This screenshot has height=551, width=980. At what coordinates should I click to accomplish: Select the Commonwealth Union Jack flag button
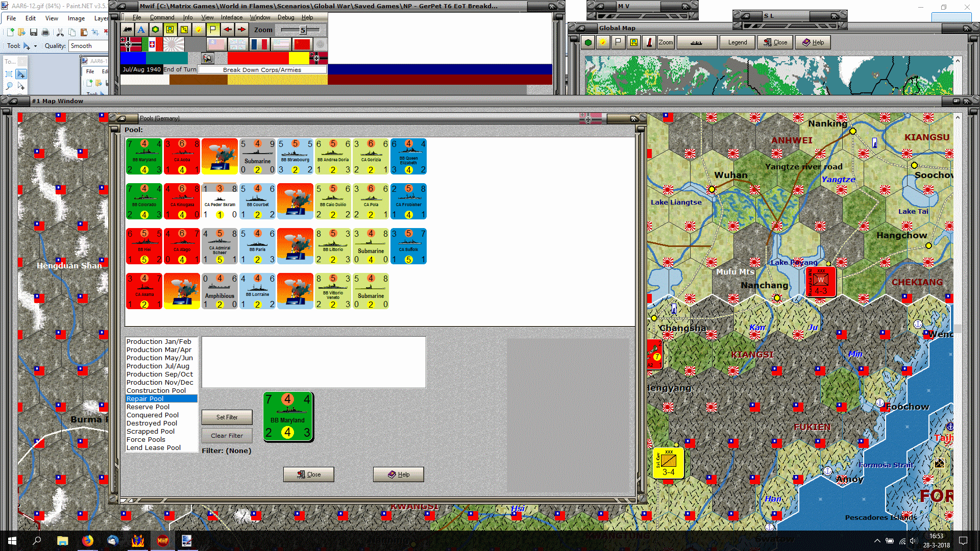[x=238, y=45]
